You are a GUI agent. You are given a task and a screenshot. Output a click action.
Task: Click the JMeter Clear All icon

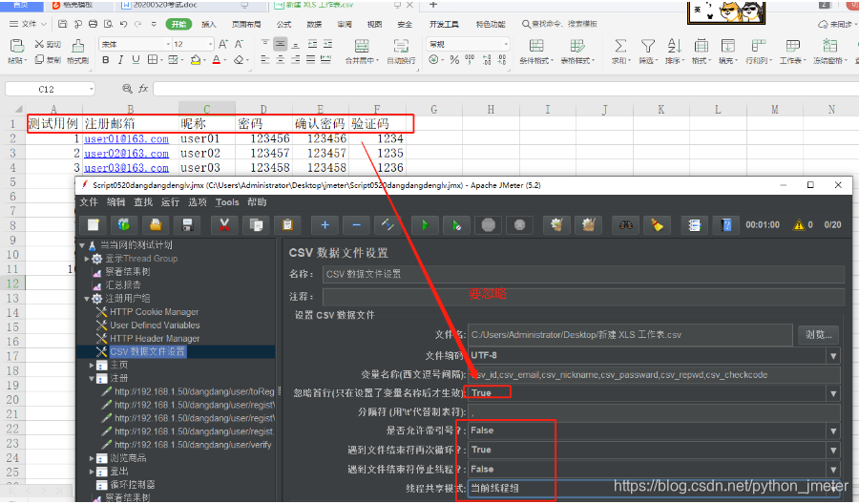(589, 224)
